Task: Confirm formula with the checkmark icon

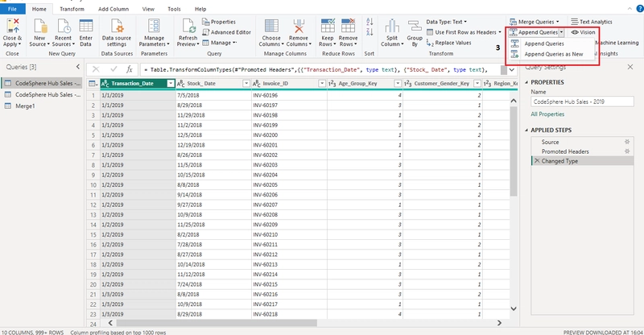Action: [x=114, y=69]
